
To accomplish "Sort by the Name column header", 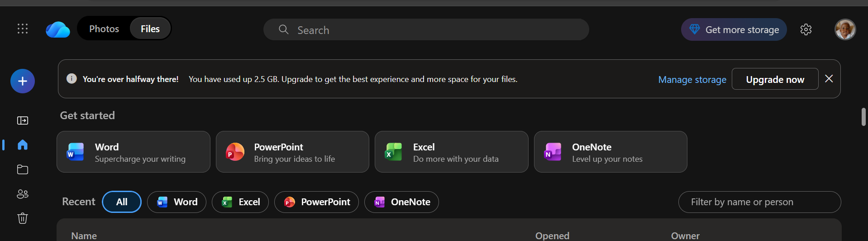I will pos(84,236).
